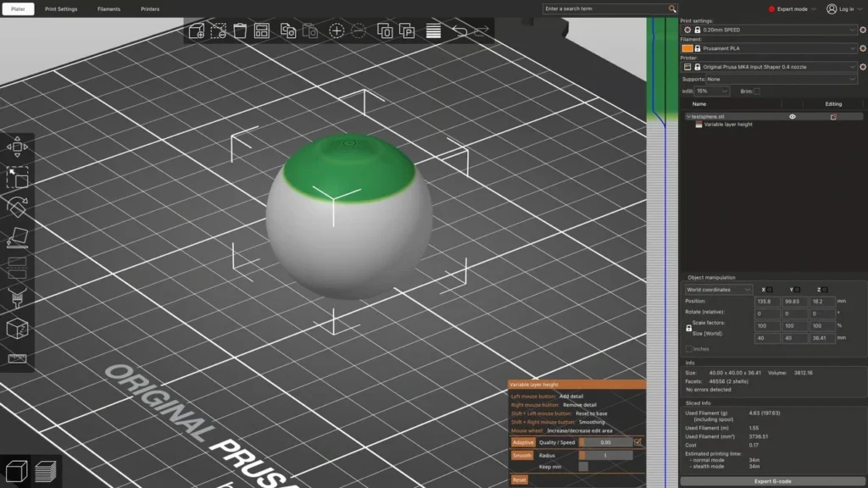
Task: Click the Adaptive button
Action: point(522,442)
